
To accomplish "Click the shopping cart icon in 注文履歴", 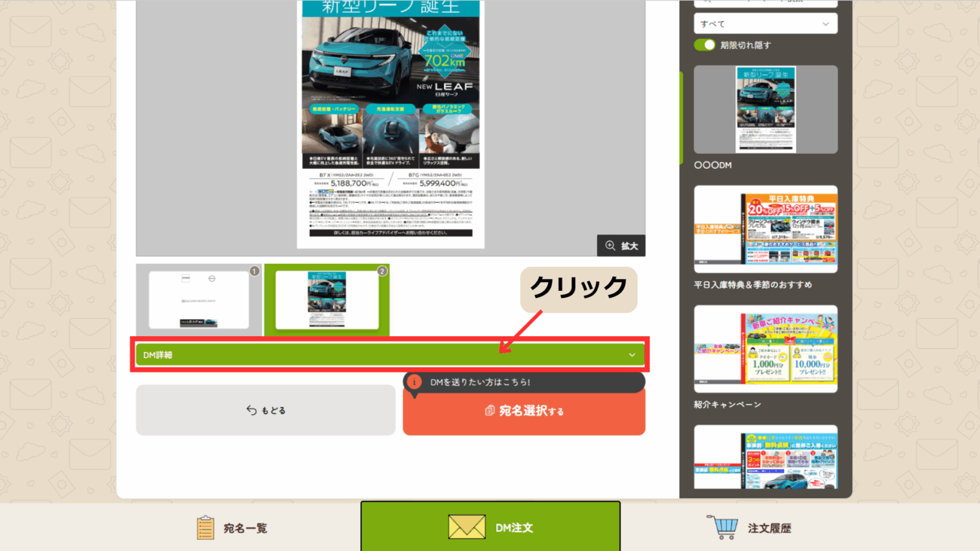I will tap(723, 527).
